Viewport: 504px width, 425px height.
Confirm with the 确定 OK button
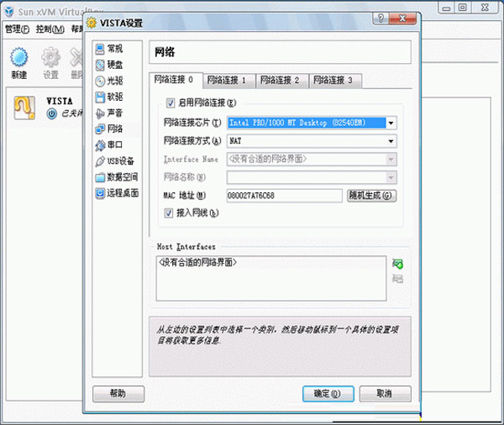(x=328, y=394)
